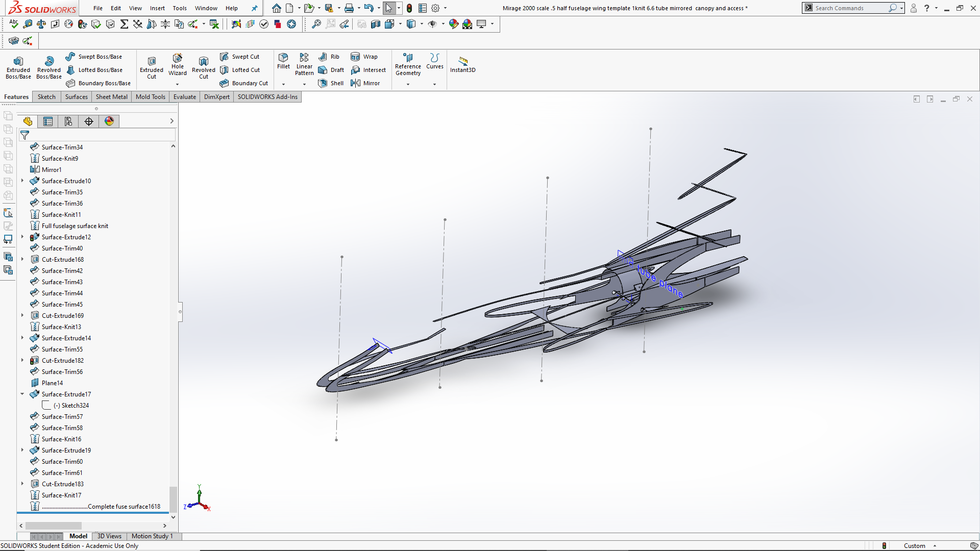Open the Motion Study 1 tab
Image resolution: width=980 pixels, height=551 pixels.
click(152, 536)
